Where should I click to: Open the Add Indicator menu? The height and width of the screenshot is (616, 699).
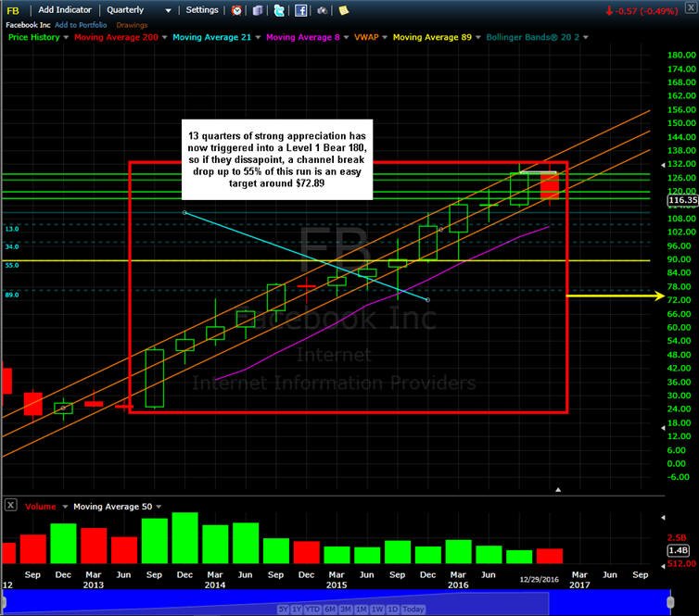click(x=65, y=10)
